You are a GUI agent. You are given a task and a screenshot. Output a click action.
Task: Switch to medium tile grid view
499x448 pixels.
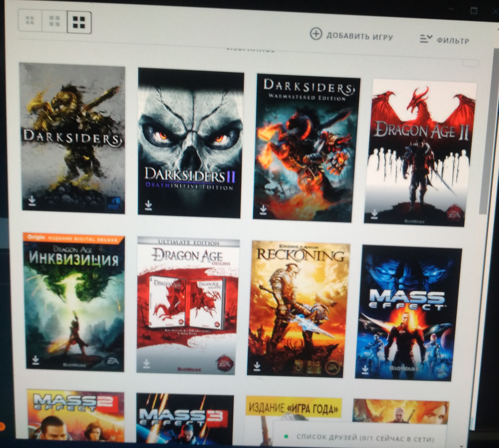click(55, 21)
